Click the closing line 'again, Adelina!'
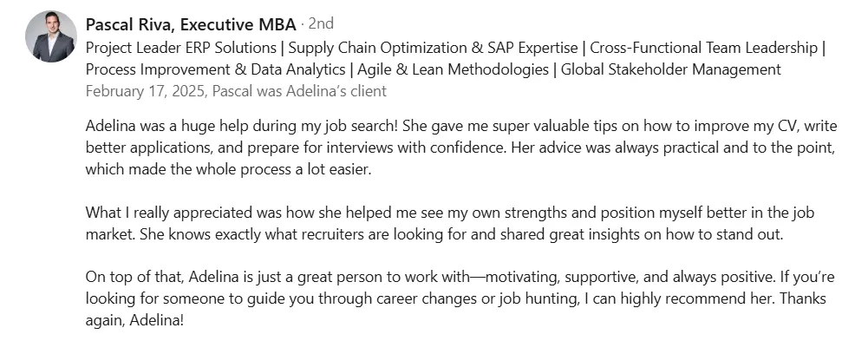868x341 pixels. [134, 320]
